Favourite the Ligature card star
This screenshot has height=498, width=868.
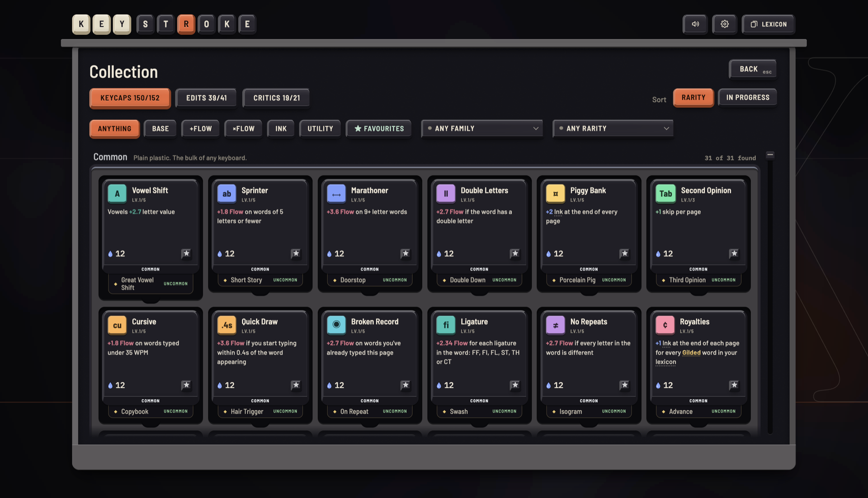[515, 385]
